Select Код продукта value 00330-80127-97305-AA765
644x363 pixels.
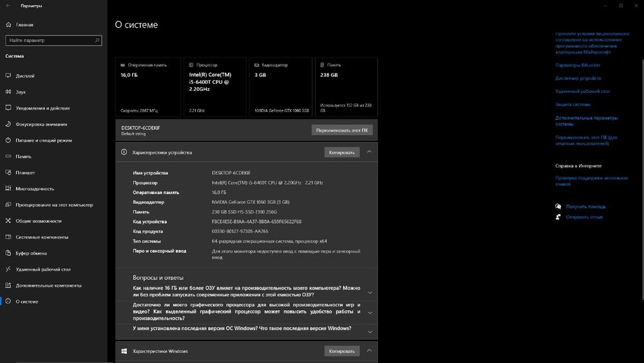(240, 231)
